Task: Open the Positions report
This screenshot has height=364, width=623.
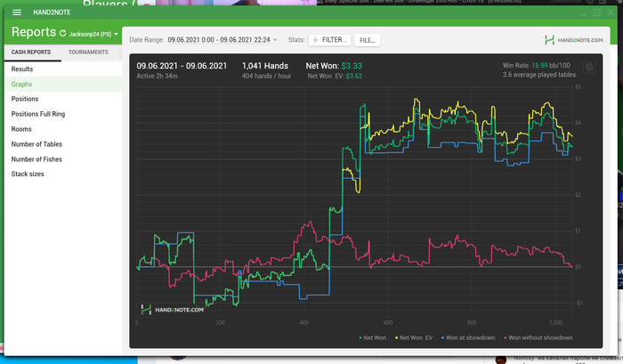Action: tap(63, 99)
